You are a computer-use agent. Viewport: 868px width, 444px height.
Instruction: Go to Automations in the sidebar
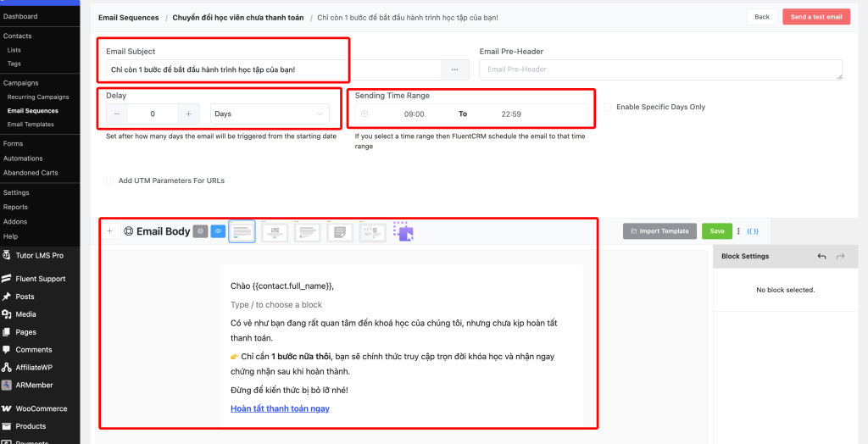23,158
